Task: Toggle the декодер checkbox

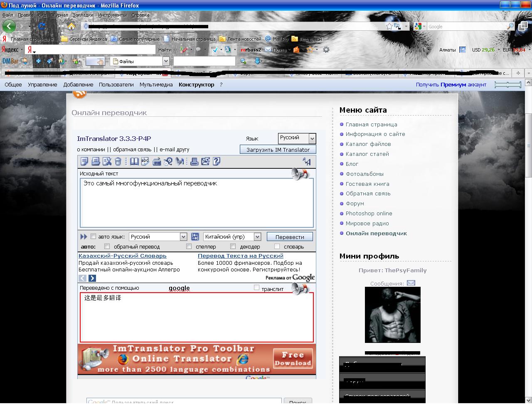Action: (x=233, y=246)
